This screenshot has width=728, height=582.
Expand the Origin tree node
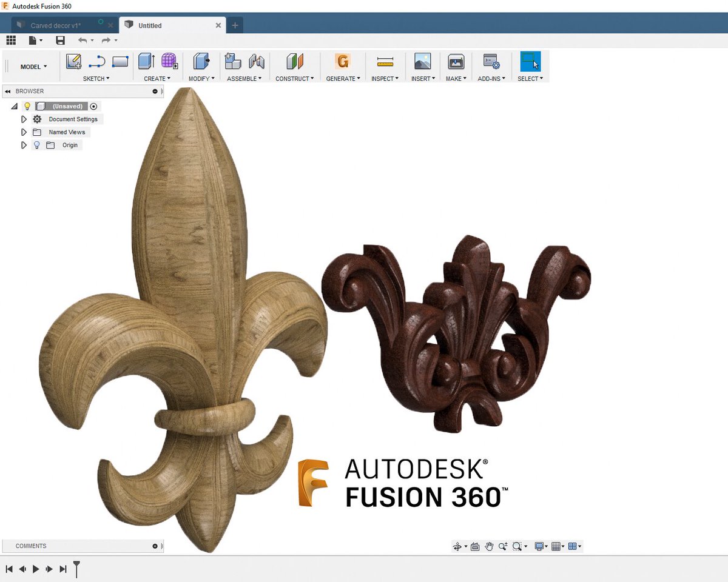24,145
